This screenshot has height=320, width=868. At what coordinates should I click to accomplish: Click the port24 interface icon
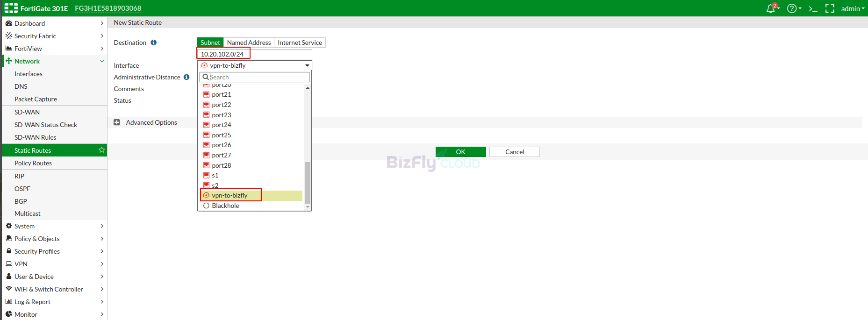coord(206,125)
